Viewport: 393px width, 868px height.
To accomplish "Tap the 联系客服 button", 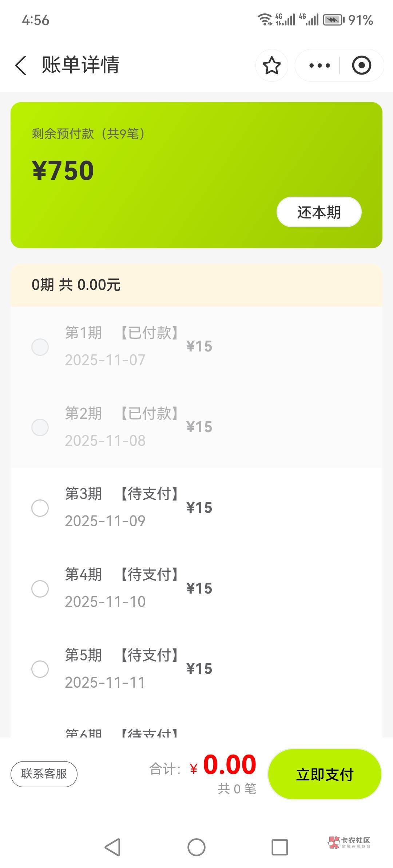I will coord(44,774).
